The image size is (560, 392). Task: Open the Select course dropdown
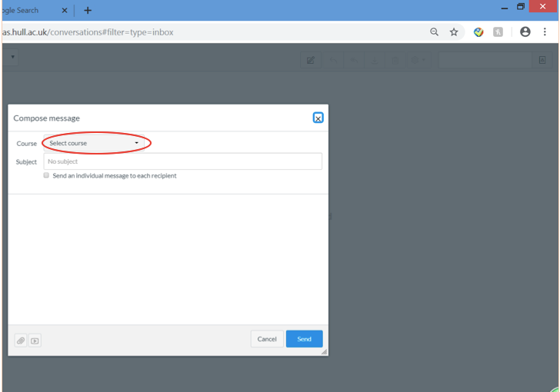tap(94, 143)
